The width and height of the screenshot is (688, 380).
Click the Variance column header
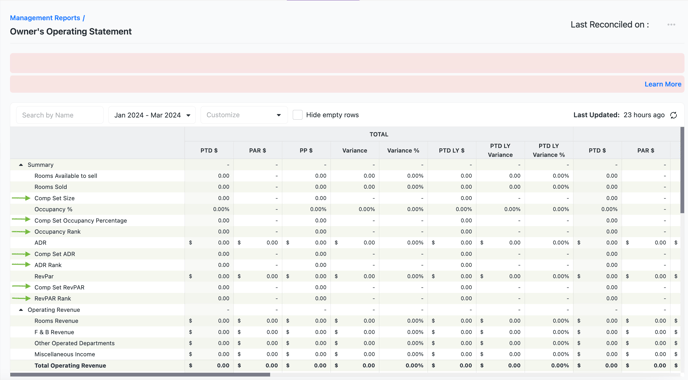(355, 151)
